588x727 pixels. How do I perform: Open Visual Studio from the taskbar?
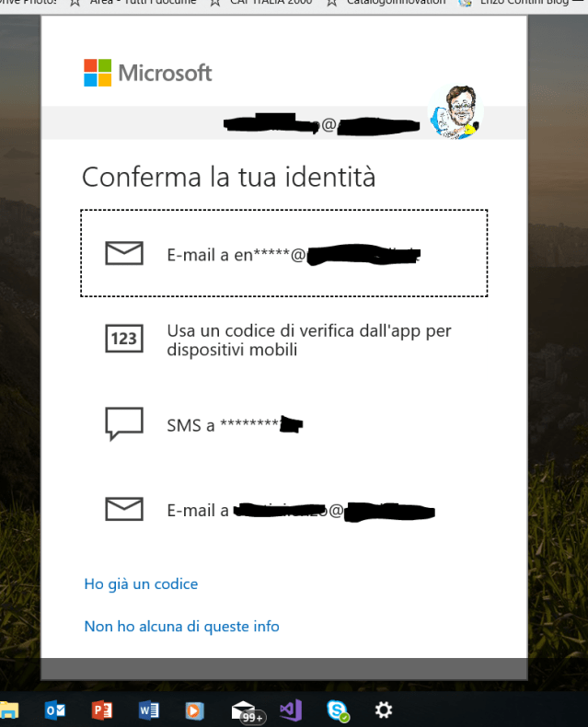tap(291, 710)
